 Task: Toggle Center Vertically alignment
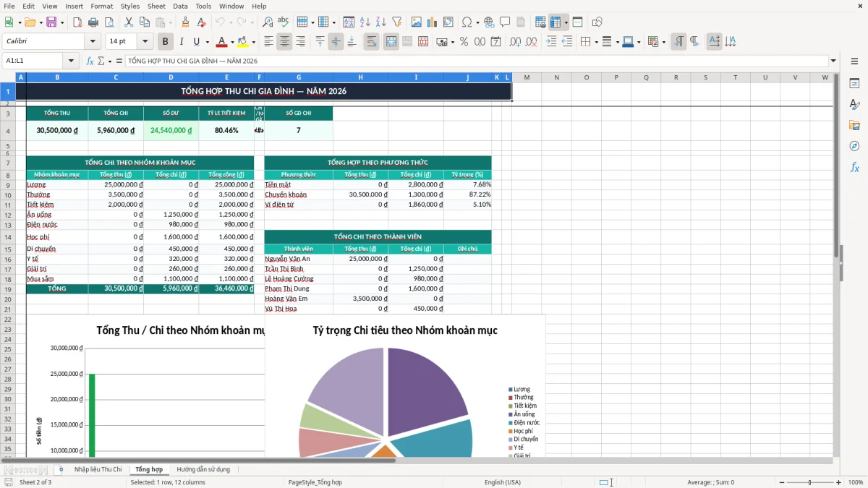[x=336, y=42]
